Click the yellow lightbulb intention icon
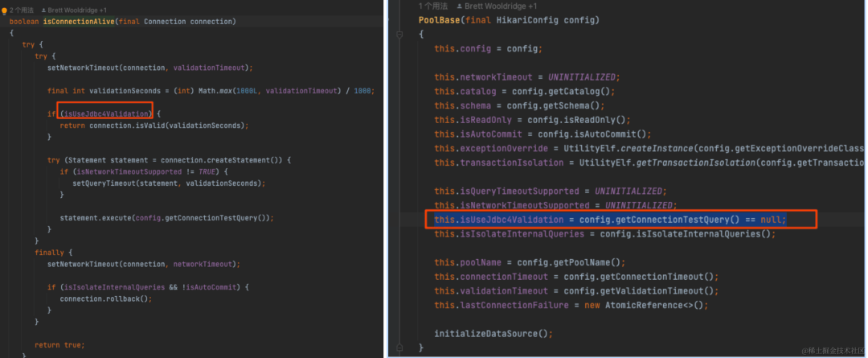The height and width of the screenshot is (358, 868). point(5,9)
